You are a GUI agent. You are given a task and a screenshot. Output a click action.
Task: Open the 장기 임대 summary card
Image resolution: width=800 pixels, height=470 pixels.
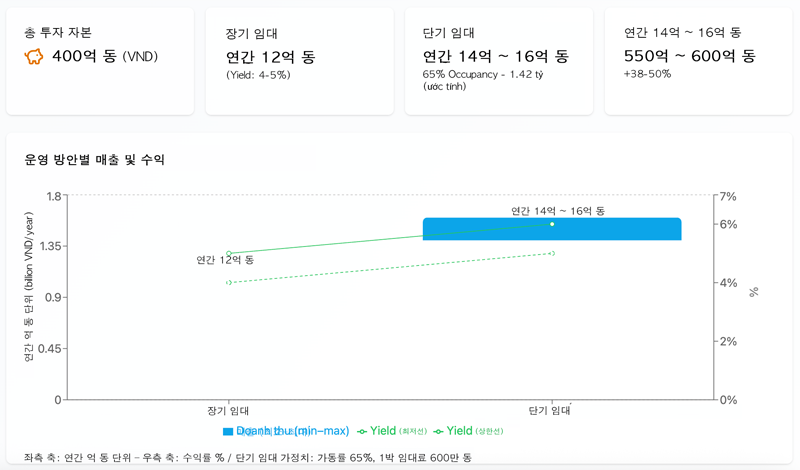pyautogui.click(x=299, y=61)
